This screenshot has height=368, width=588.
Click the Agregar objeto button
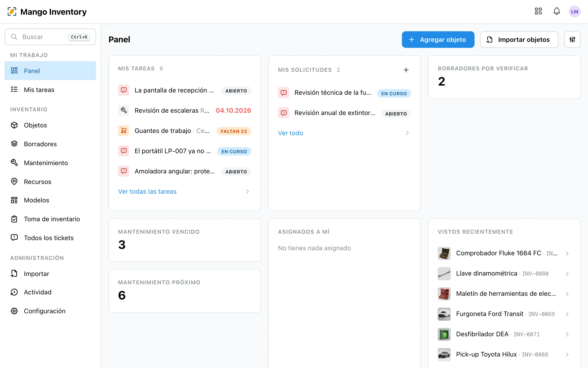coord(438,39)
